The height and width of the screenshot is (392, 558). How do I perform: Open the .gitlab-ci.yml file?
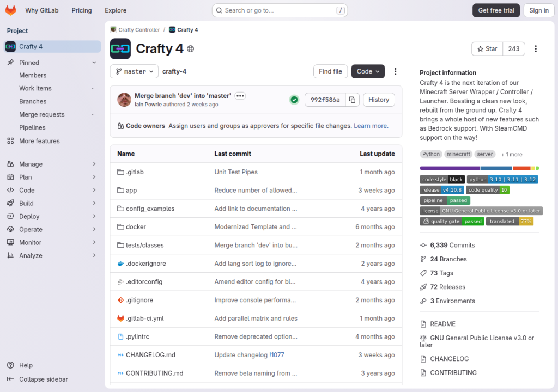click(x=145, y=318)
